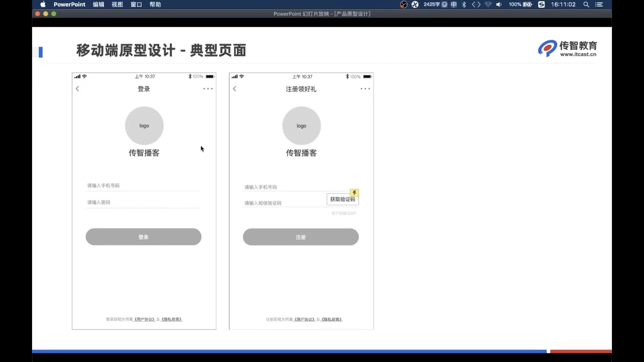This screenshot has width=644, height=362.
Task: Open the Apple menu
Action: point(43,4)
